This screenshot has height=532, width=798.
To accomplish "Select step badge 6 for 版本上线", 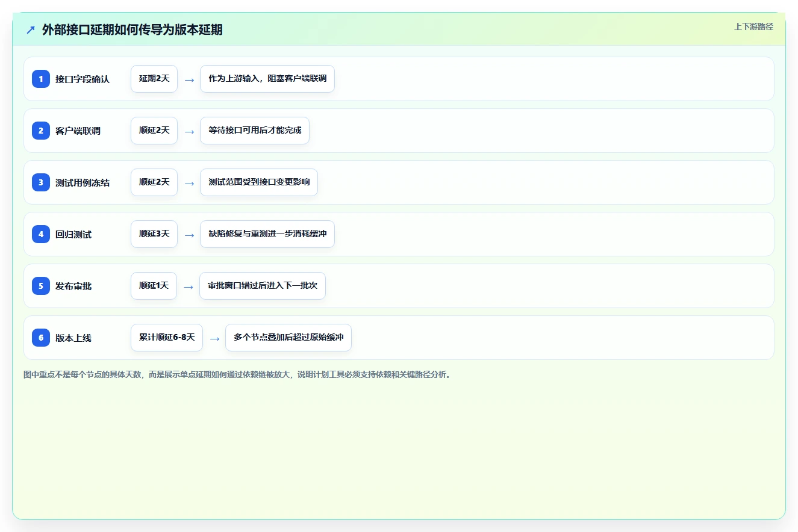I will pyautogui.click(x=41, y=338).
